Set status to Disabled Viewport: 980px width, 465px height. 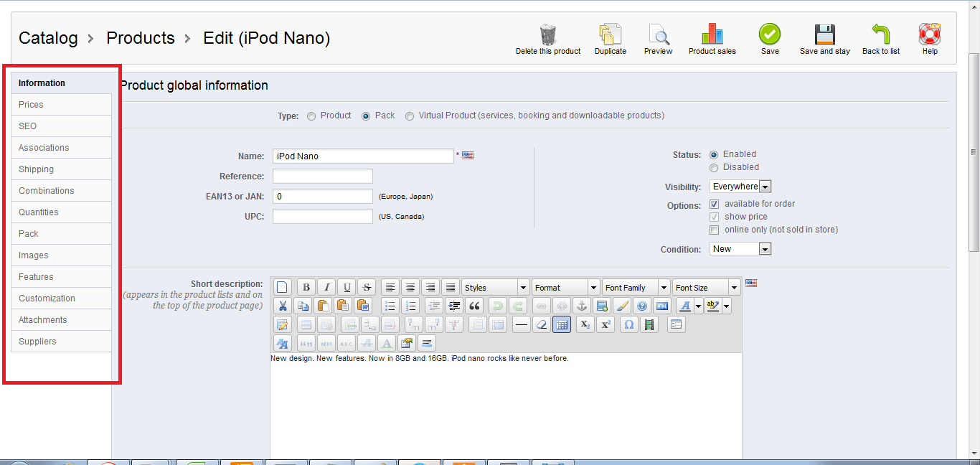pyautogui.click(x=714, y=168)
